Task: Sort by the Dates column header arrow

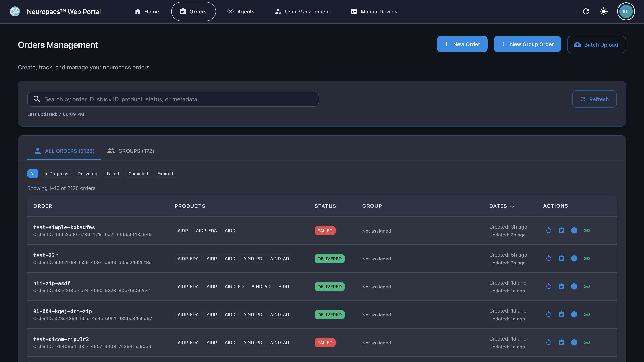Action: coord(512,206)
